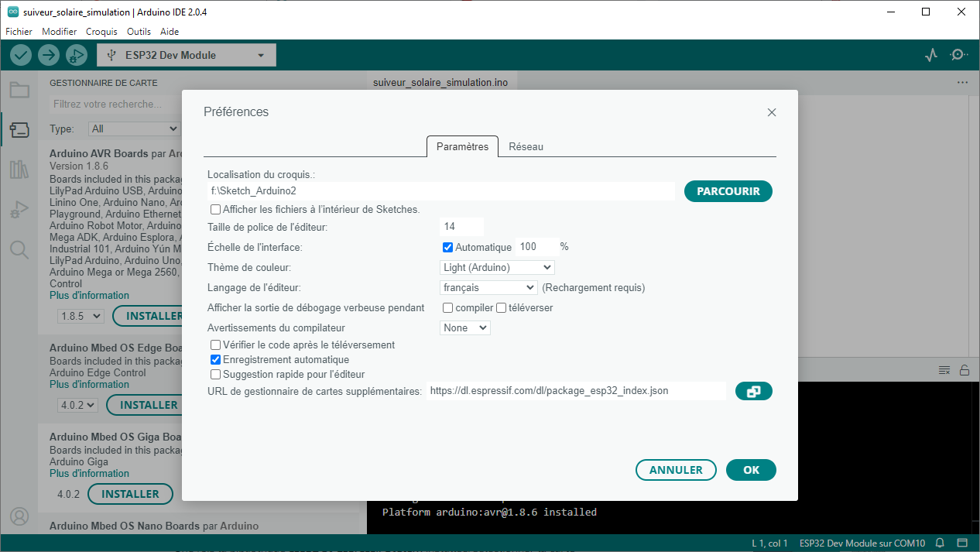
Task: Disable Enregistrement automatique
Action: [216, 359]
